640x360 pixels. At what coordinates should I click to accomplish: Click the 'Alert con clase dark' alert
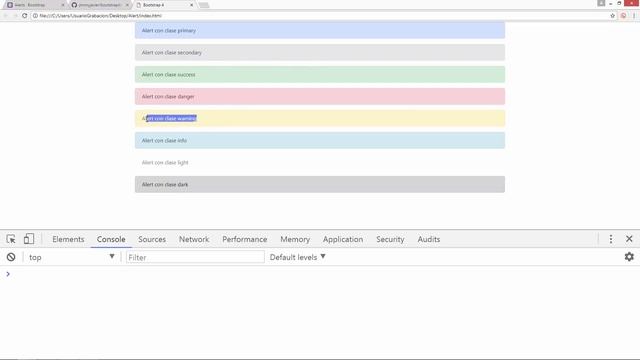pos(320,184)
